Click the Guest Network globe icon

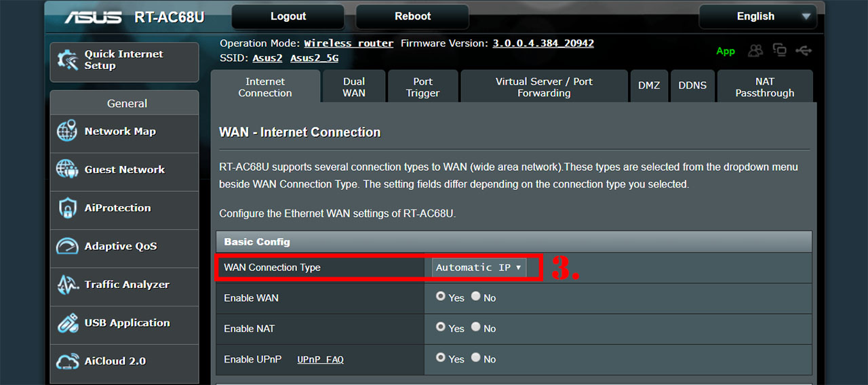point(67,169)
